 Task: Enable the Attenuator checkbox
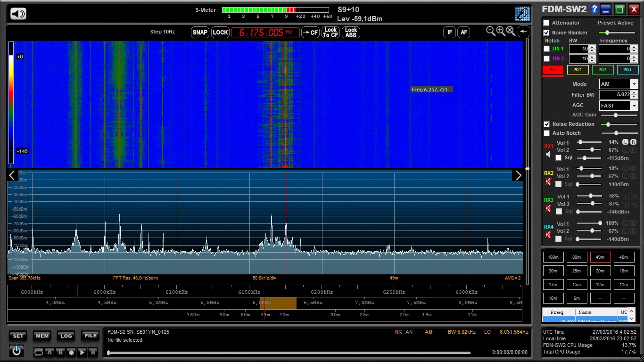[x=546, y=23]
